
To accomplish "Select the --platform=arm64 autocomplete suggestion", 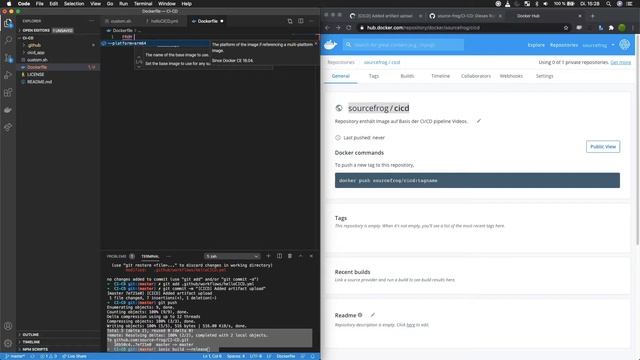I will [x=156, y=43].
